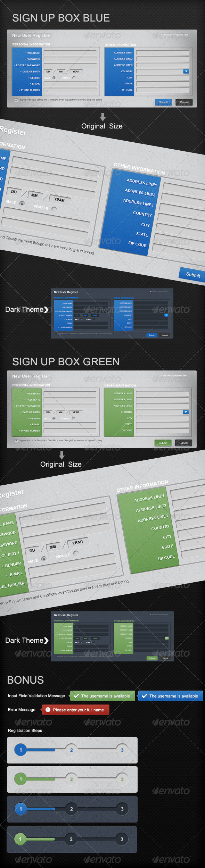Click the YEAR field in the blue sign up box

click(76, 72)
